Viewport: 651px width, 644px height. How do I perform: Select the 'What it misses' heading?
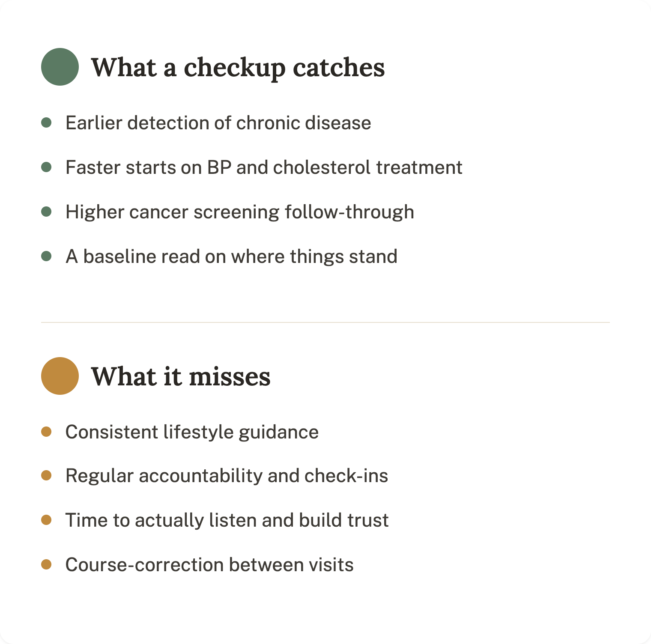tap(181, 377)
